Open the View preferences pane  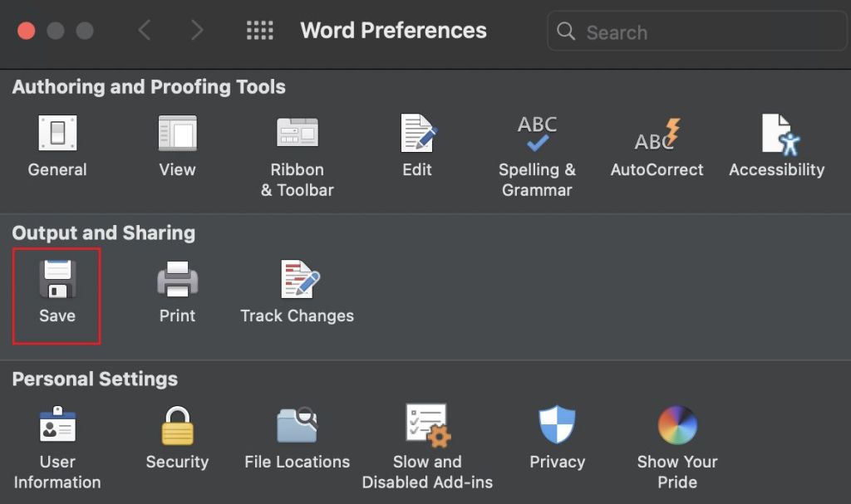click(x=177, y=148)
